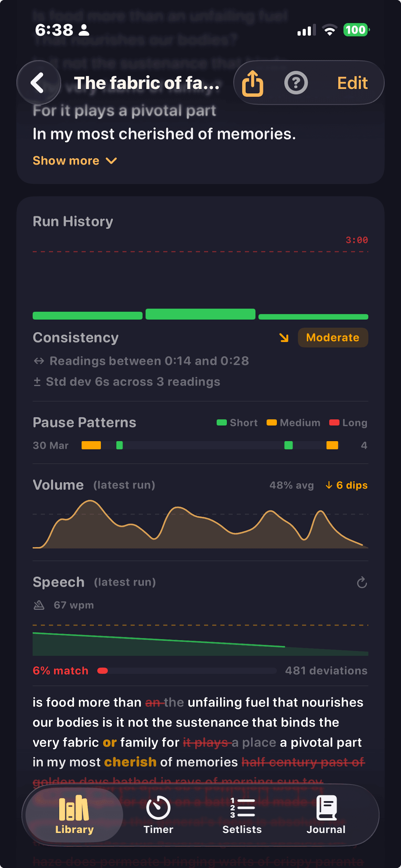Tap the speech refresh icon
The image size is (401, 868).
pyautogui.click(x=362, y=583)
